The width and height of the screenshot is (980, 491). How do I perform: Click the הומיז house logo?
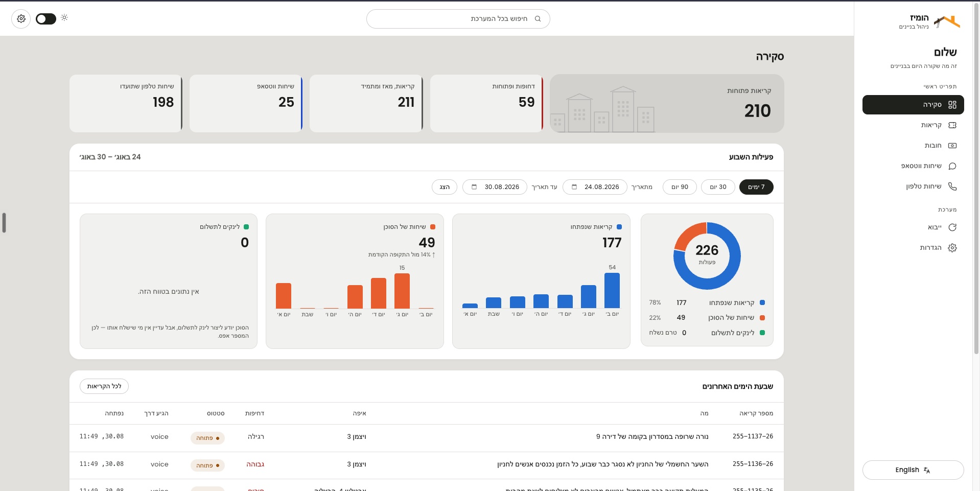coord(947,21)
